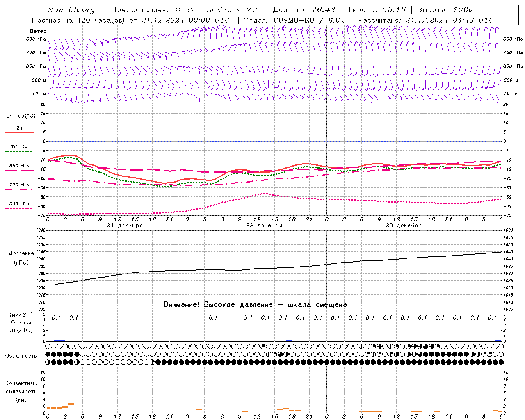Viewport: 525px width, 420px height.
Task: Click the '22 декабря' date label
Action: click(x=264, y=226)
